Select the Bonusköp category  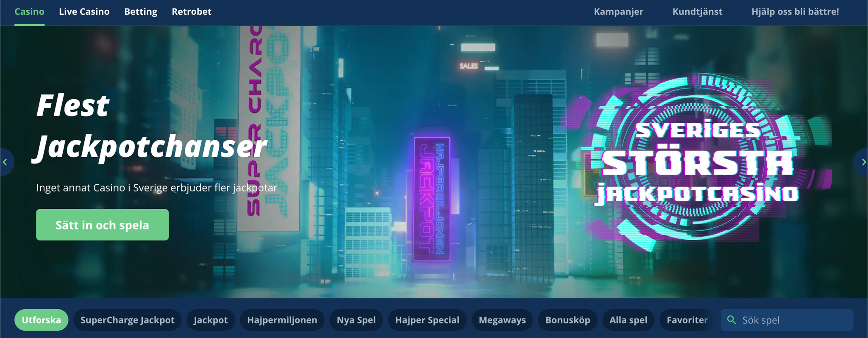568,320
